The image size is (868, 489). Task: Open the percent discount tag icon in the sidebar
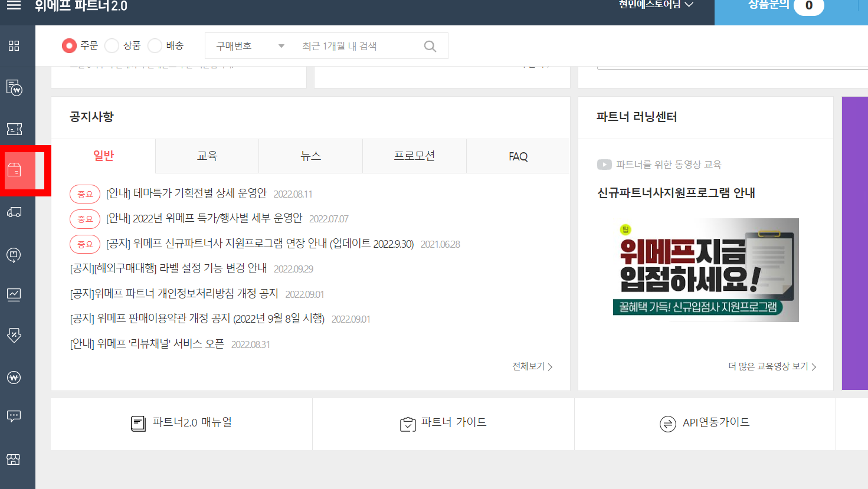click(x=14, y=335)
